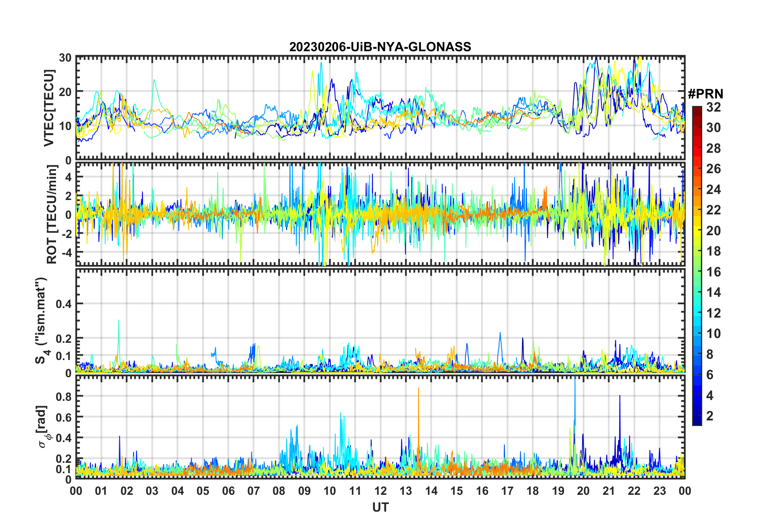Image resolution: width=761 pixels, height=532 pixels.
Task: Click x-axis hour label 19
Action: 558,491
